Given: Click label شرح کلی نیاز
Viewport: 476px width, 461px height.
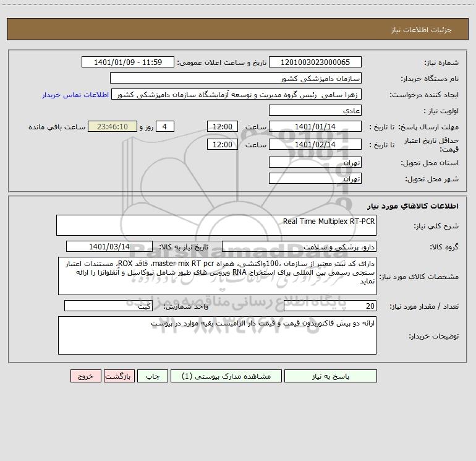Looking at the screenshot, I should tap(436, 226).
